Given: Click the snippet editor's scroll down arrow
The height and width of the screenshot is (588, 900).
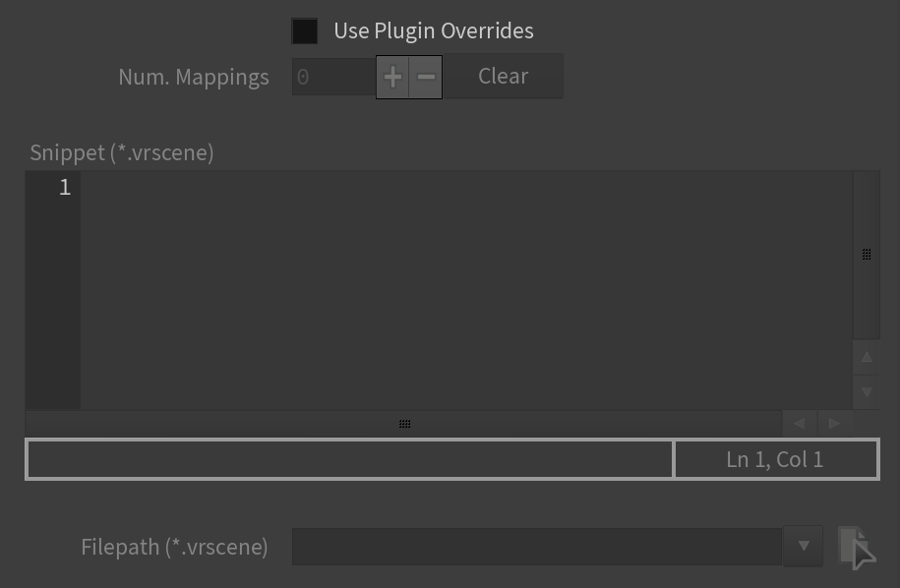Looking at the screenshot, I should 867,392.
